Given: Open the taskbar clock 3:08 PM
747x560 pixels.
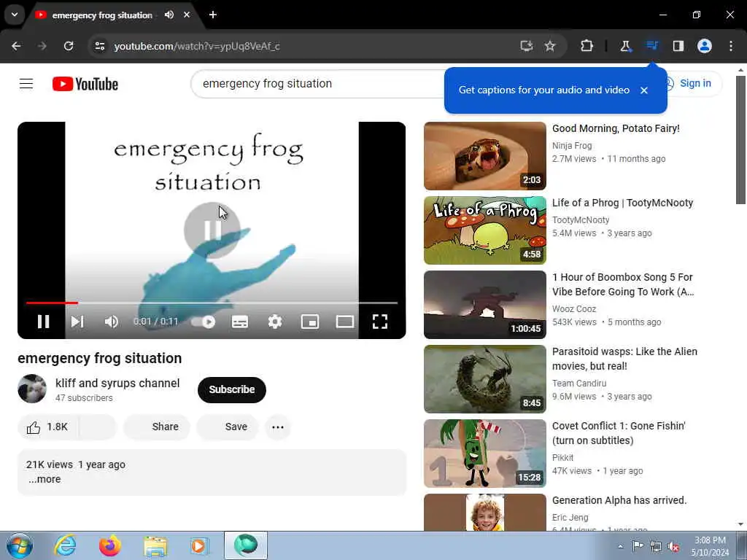Looking at the screenshot, I should click(710, 546).
